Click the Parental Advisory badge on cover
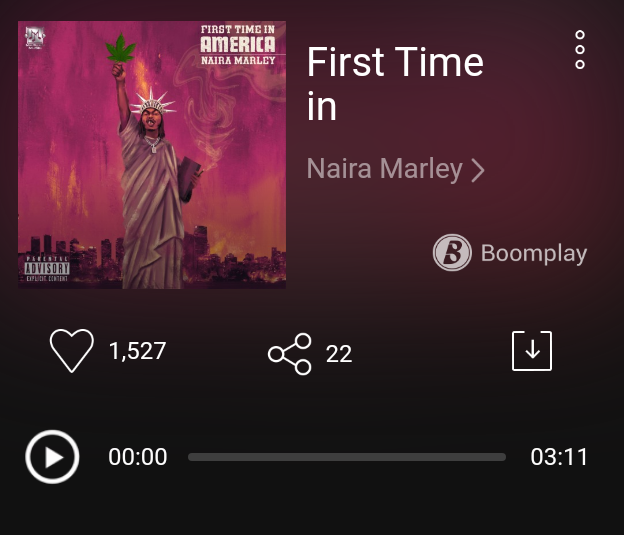Viewport: 624px width, 535px height. click(47, 269)
